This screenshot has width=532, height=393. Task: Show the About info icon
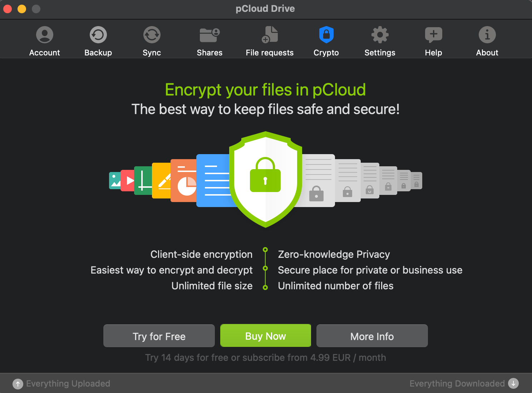point(487,35)
